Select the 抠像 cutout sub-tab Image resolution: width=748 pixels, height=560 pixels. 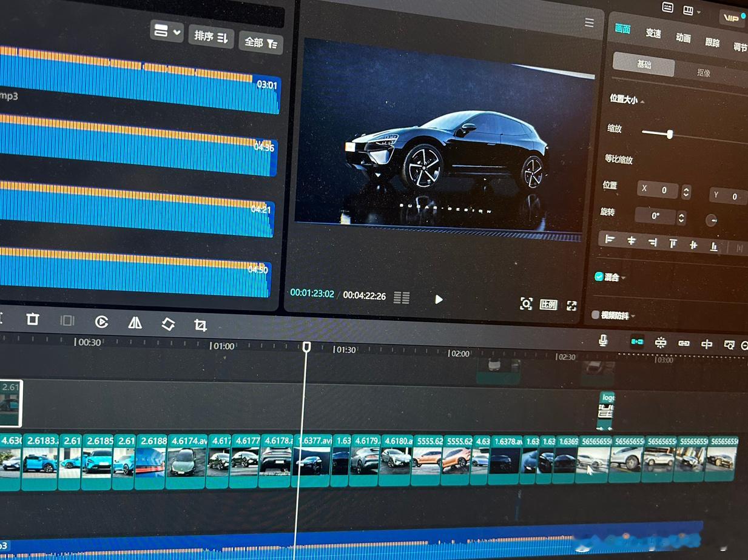click(x=704, y=72)
